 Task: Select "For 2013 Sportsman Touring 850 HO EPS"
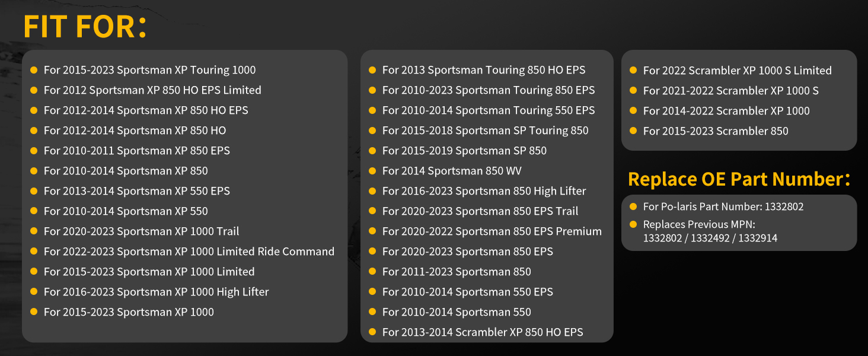[484, 70]
